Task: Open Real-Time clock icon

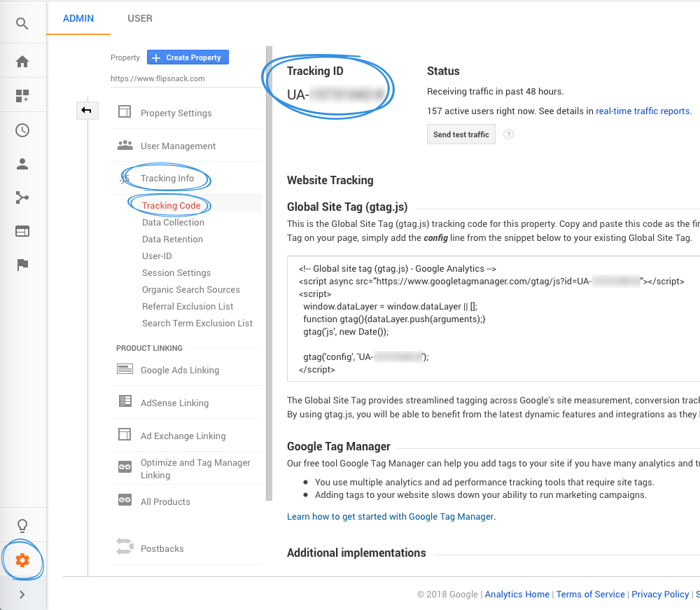Action: pyautogui.click(x=22, y=130)
